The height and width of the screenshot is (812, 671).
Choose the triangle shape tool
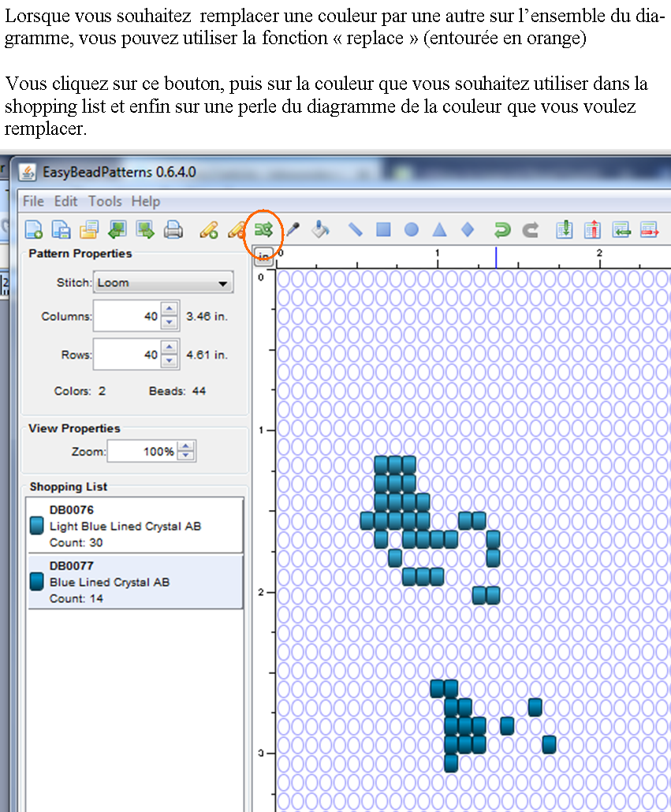(439, 230)
